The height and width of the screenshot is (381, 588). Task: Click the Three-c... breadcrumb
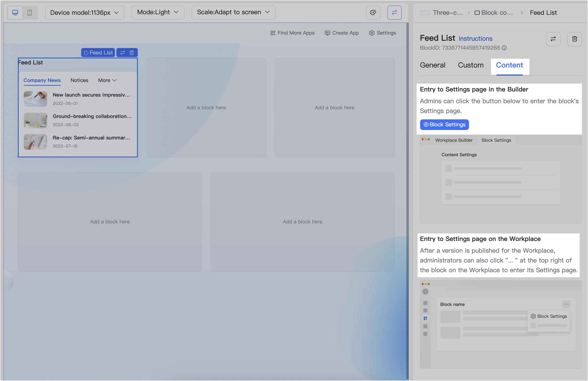442,13
